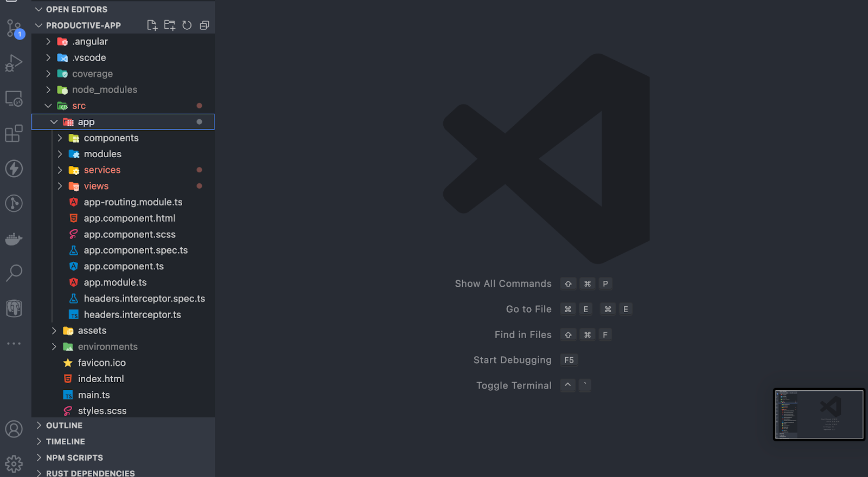Open the Extensions view icon
Screen dimensions: 868x477
click(14, 133)
